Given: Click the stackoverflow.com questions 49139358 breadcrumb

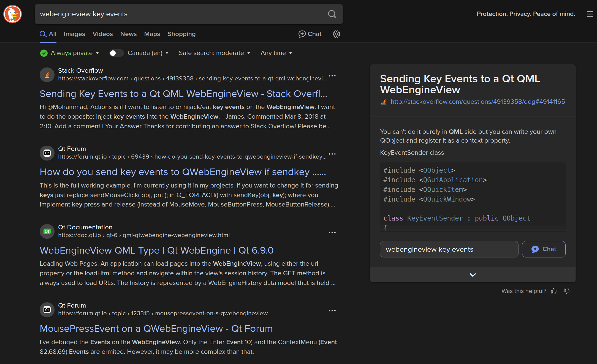Looking at the screenshot, I should tap(192, 78).
